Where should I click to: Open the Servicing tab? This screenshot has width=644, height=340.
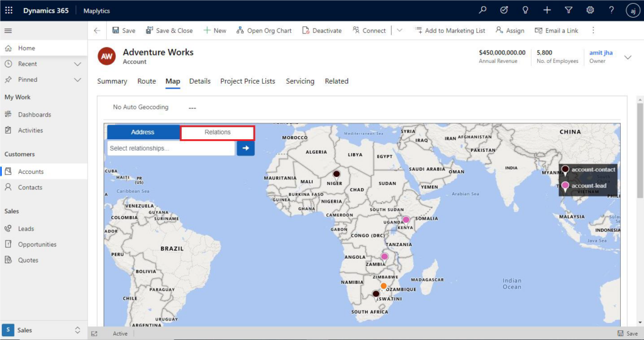[300, 81]
